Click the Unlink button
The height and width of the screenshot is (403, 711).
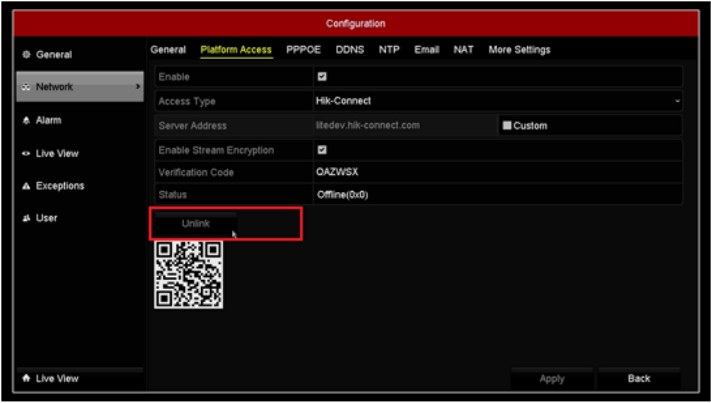point(195,224)
